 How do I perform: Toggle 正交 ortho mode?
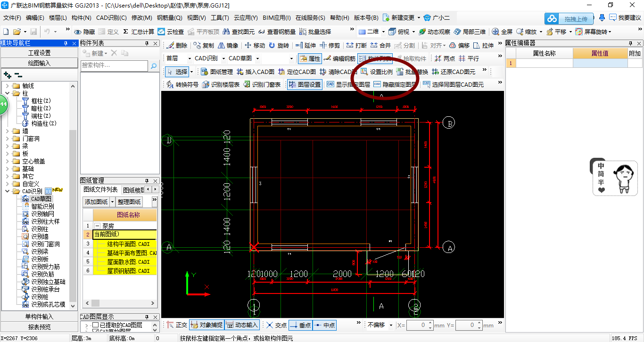click(177, 325)
